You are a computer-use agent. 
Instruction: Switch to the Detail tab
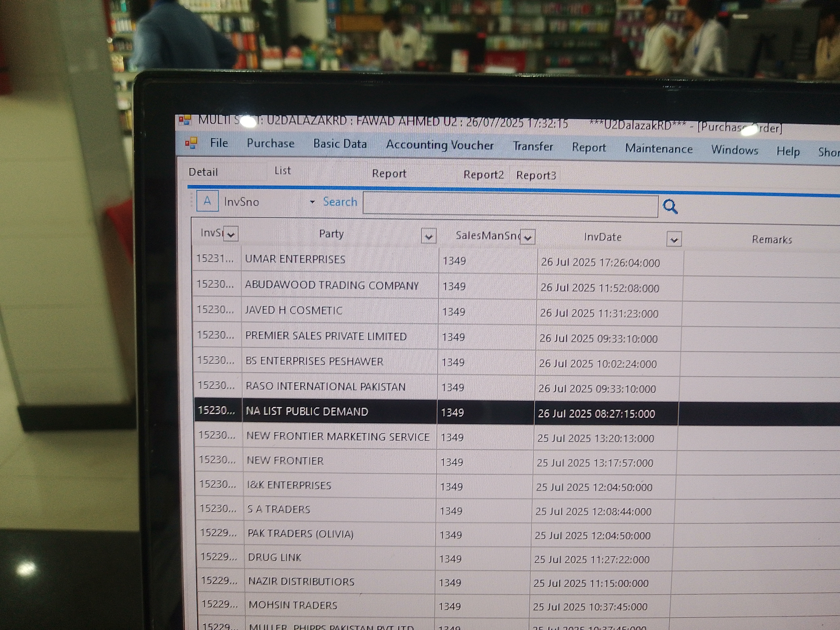coord(203,172)
